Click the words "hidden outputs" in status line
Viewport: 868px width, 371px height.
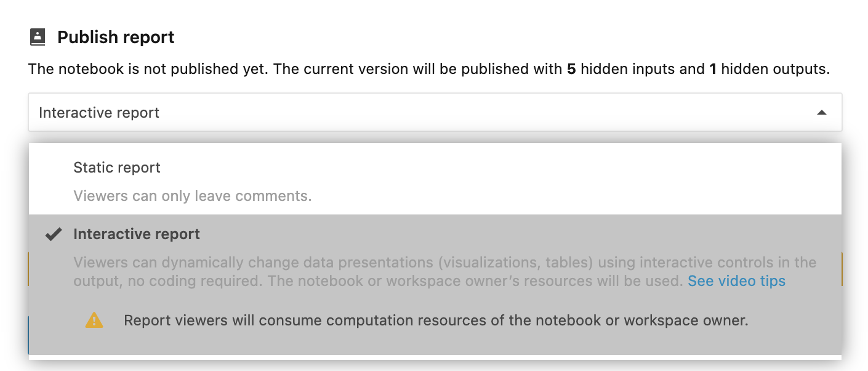tap(774, 69)
